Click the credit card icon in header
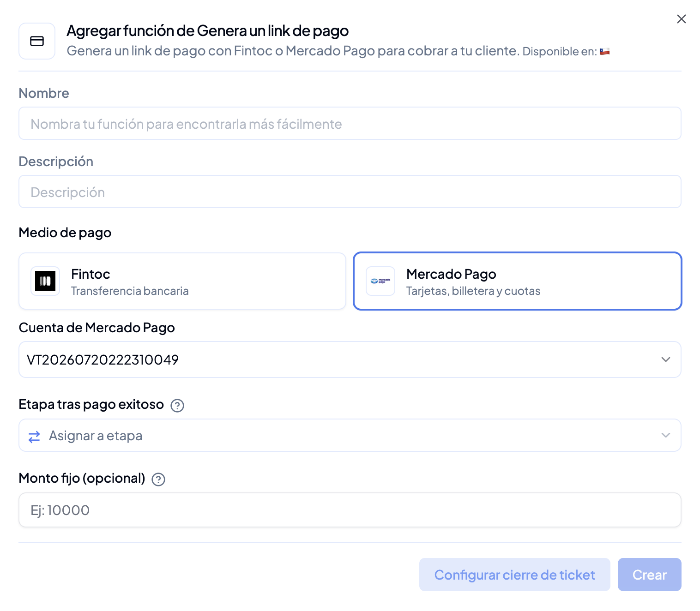Screen dimensions: 700x611 coord(37,41)
